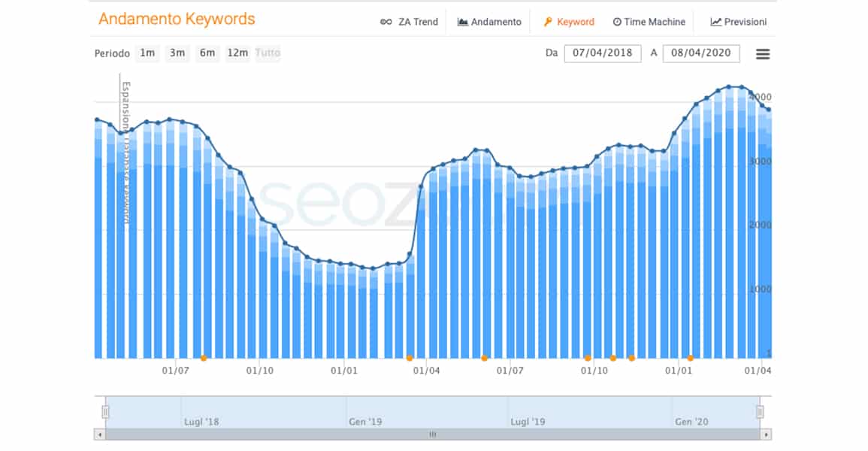Click the horizontal scrollbar grip in navigator
The image size is (868, 451).
click(432, 435)
